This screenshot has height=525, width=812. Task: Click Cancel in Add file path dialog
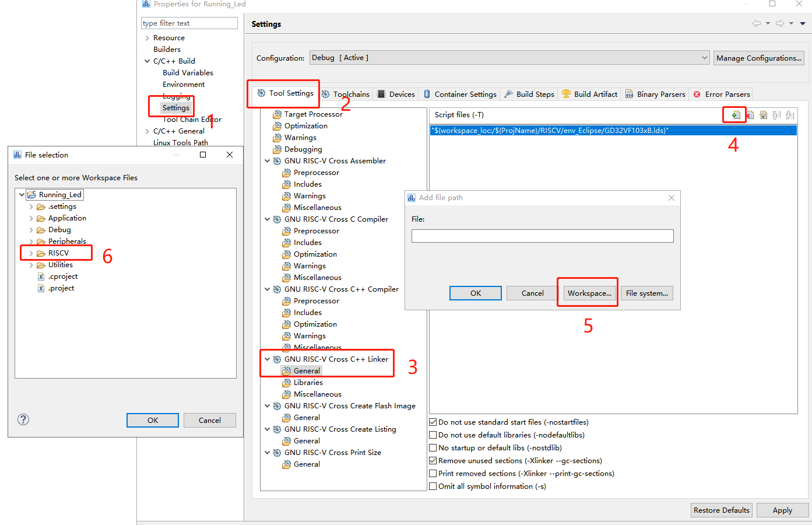tap(533, 293)
